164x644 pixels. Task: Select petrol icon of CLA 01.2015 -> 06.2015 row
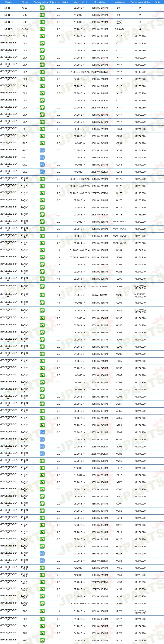pyautogui.click(x=42, y=72)
